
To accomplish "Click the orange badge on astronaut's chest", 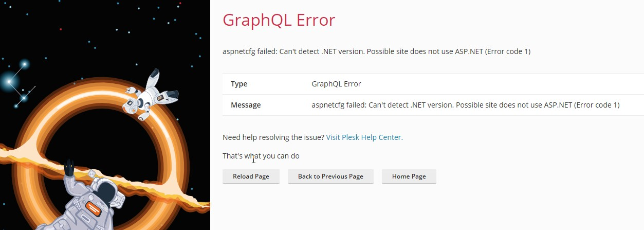I will [x=93, y=207].
